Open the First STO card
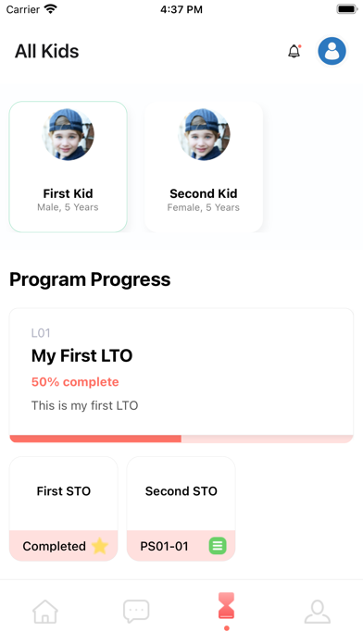Viewport: 363px width, 644px height. pos(63,509)
